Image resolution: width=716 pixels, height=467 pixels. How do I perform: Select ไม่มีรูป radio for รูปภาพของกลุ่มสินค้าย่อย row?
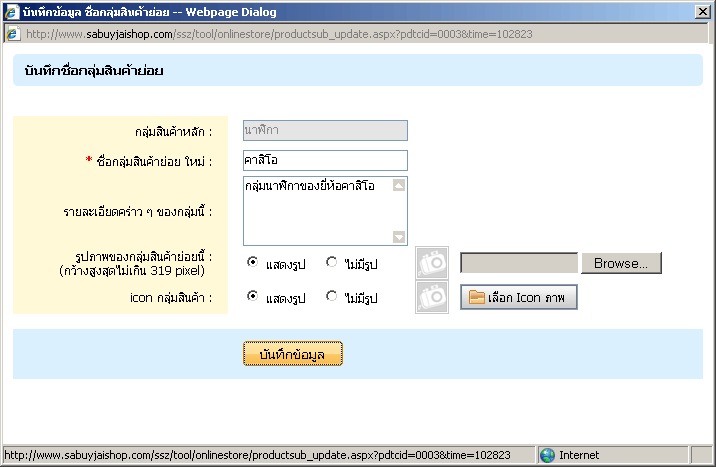coord(332,262)
